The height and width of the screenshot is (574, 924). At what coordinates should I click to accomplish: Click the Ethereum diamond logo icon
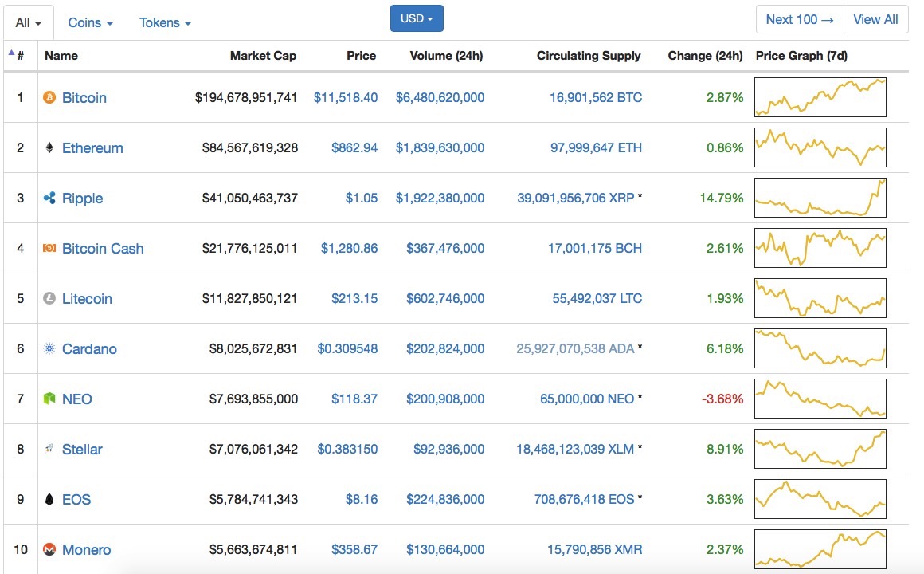[49, 147]
